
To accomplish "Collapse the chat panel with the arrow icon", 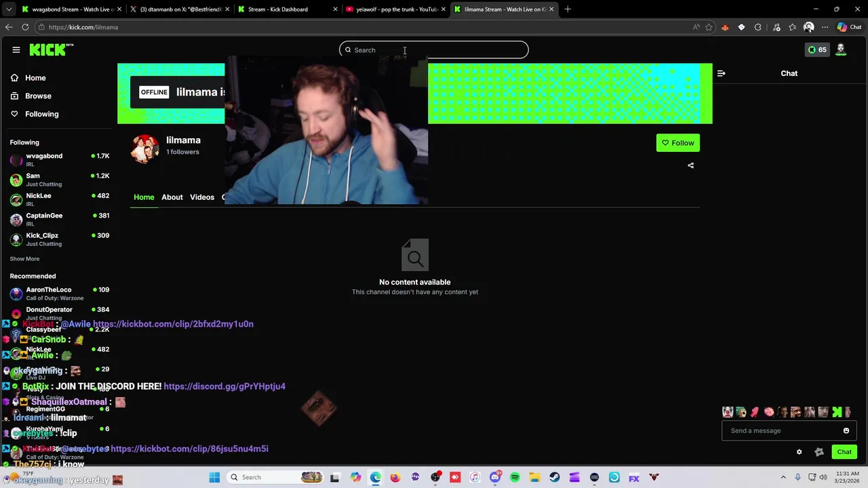I will tap(721, 73).
